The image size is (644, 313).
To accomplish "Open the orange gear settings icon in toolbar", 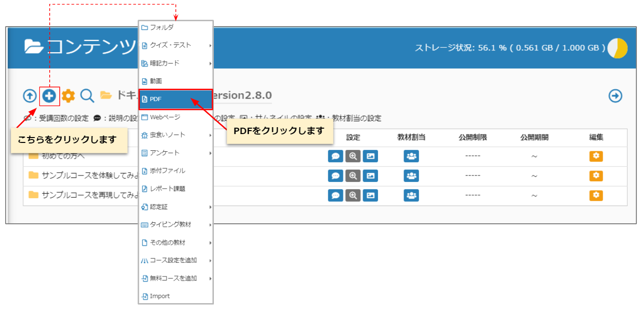I will (x=68, y=96).
